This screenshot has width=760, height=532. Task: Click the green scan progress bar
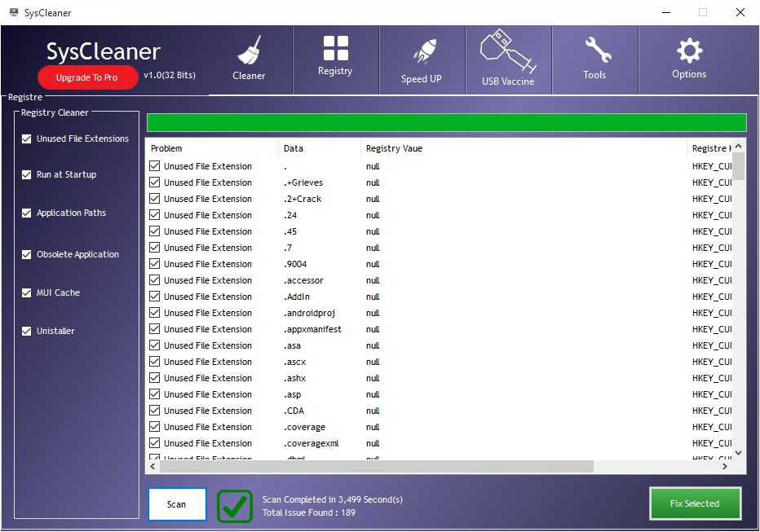tap(446, 123)
